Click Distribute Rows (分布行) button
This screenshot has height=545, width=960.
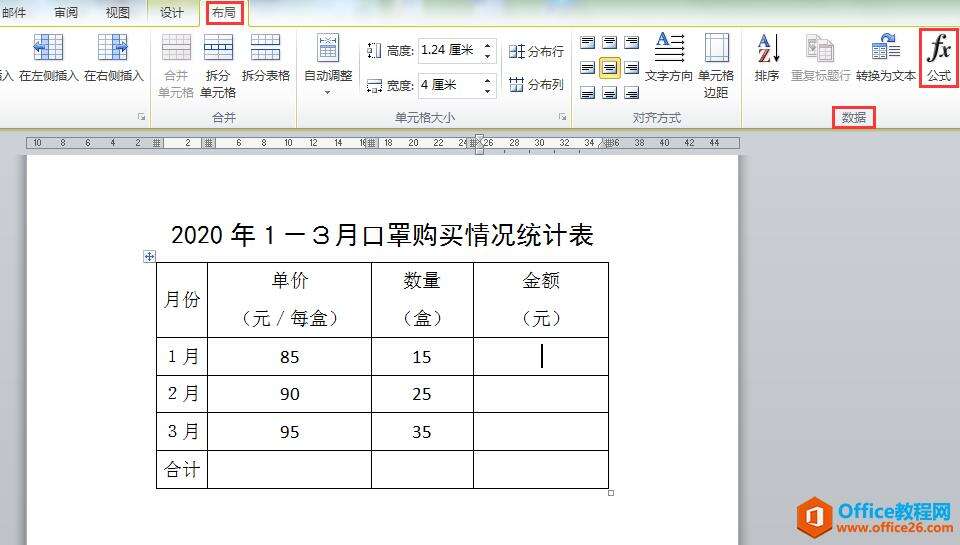point(536,51)
